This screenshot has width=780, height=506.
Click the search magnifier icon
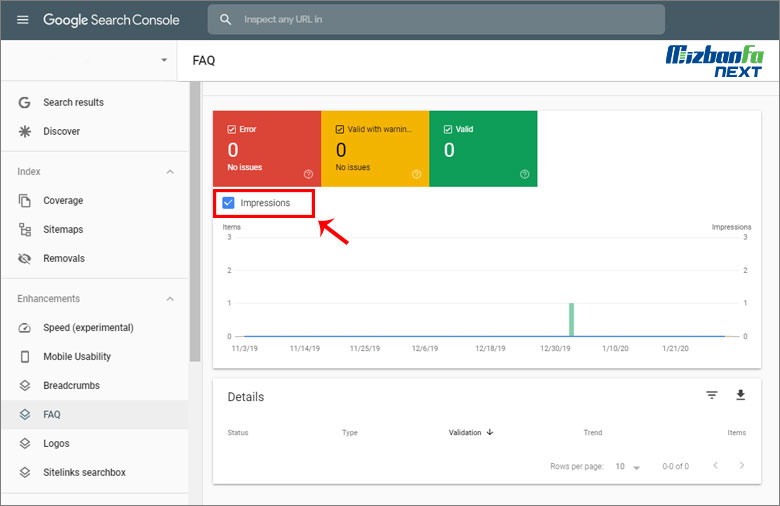[225, 19]
